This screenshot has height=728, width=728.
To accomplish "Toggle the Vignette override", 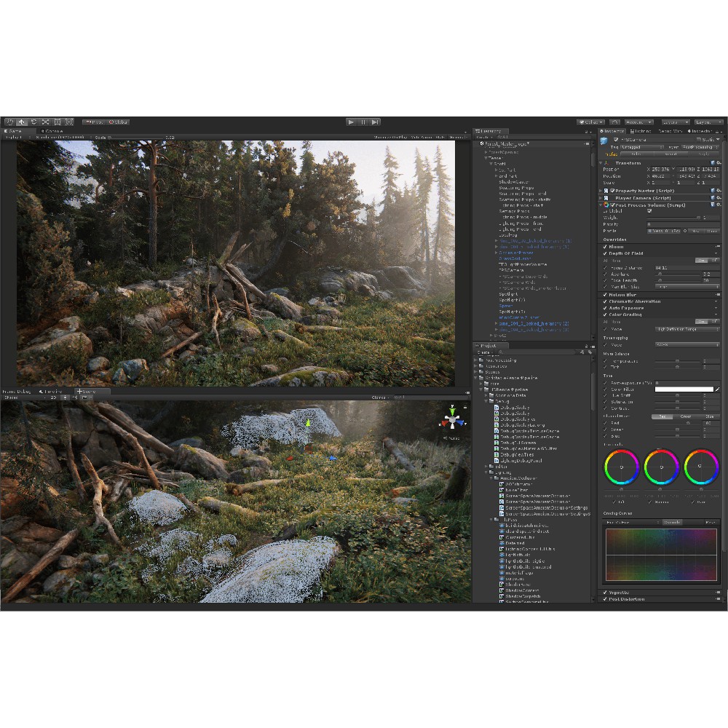I will pos(605,593).
